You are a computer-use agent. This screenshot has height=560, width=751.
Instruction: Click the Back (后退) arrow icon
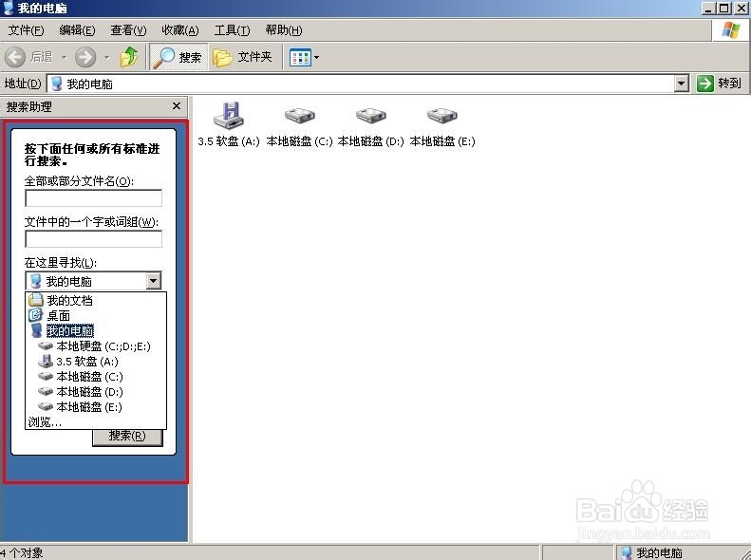[x=15, y=58]
